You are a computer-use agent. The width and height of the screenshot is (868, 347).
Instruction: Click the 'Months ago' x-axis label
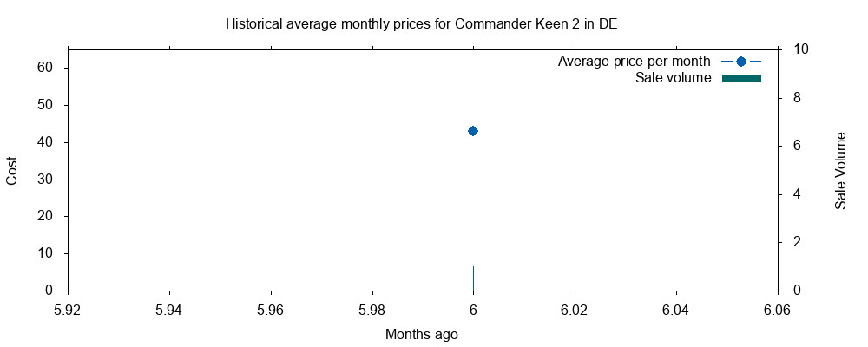coord(421,334)
